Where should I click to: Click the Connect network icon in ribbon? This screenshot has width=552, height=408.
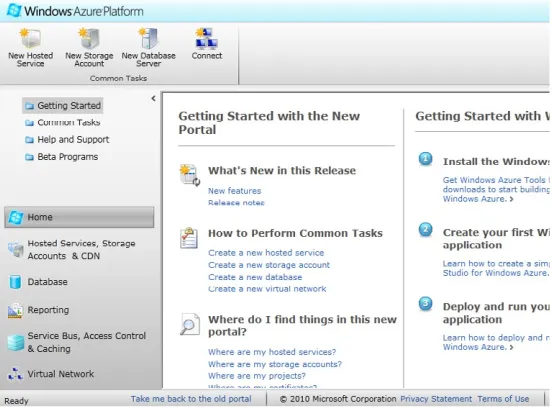point(207,38)
